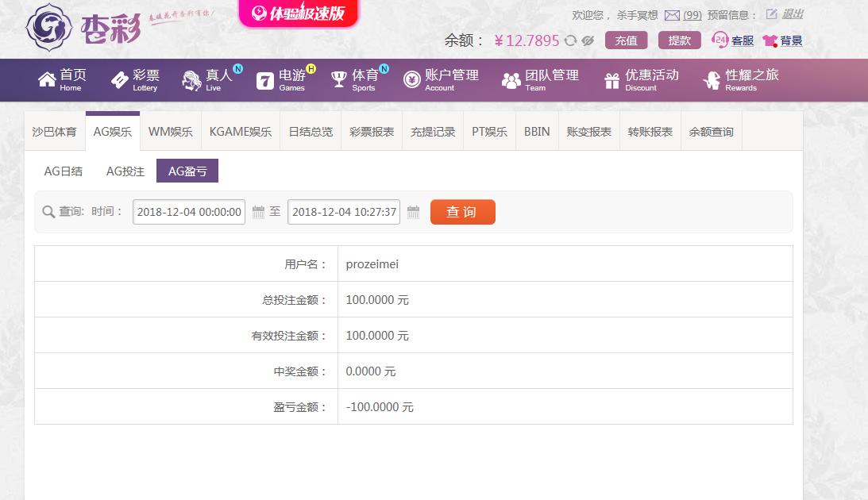Click the Discount gift box icon
Screen dimensions: 868x500
point(611,81)
